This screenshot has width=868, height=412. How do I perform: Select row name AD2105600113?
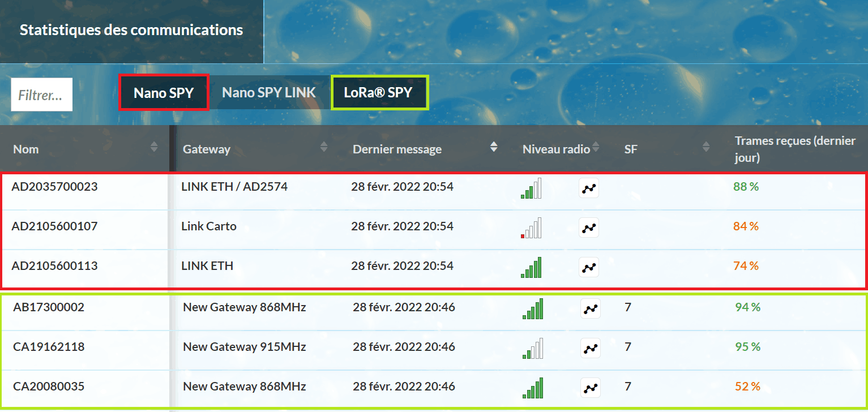(x=54, y=266)
